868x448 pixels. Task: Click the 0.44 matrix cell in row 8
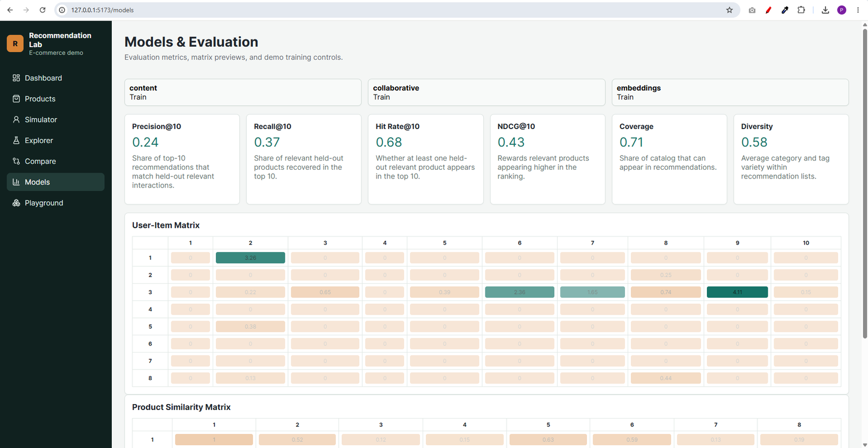pos(666,378)
